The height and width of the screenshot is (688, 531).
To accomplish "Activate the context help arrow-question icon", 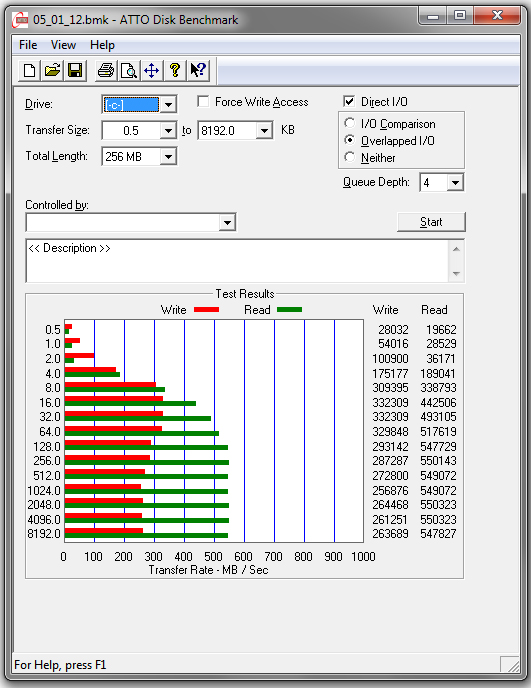I will click(198, 70).
